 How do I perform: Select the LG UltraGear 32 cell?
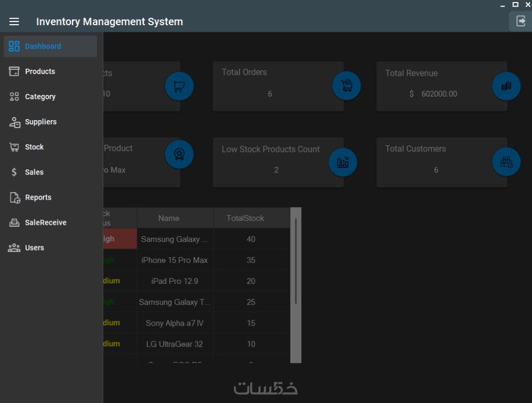pyautogui.click(x=174, y=344)
